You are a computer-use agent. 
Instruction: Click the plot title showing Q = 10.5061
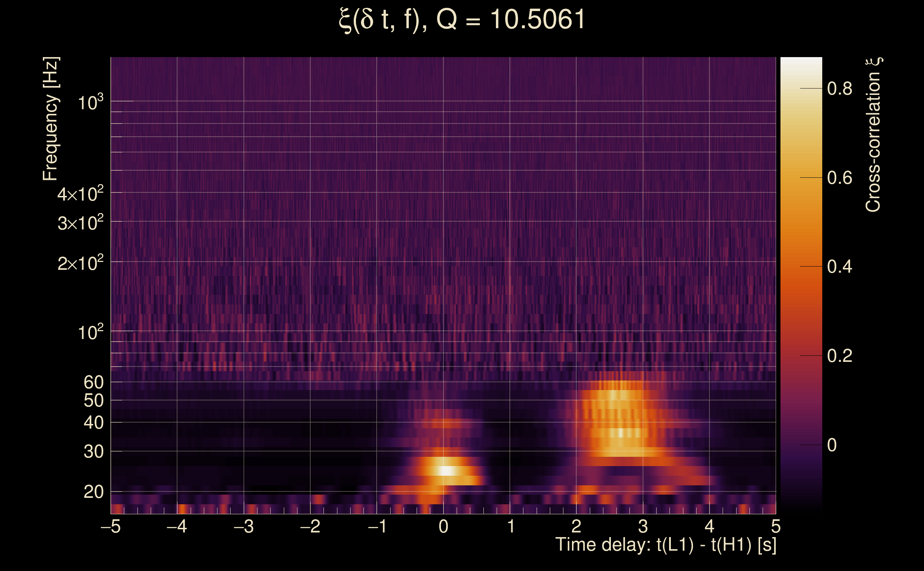click(462, 20)
